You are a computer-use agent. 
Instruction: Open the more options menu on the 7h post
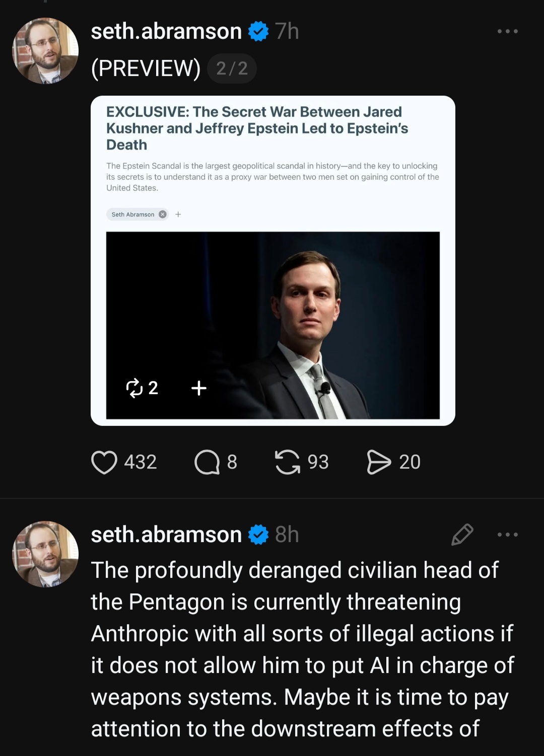click(507, 31)
